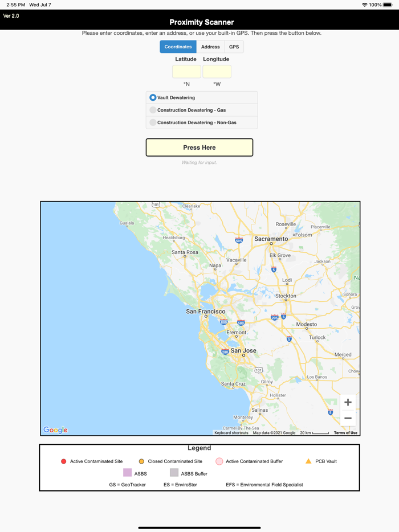Viewport: 399px width, 532px height.
Task: Click the Merced label on map
Action: coord(343,354)
